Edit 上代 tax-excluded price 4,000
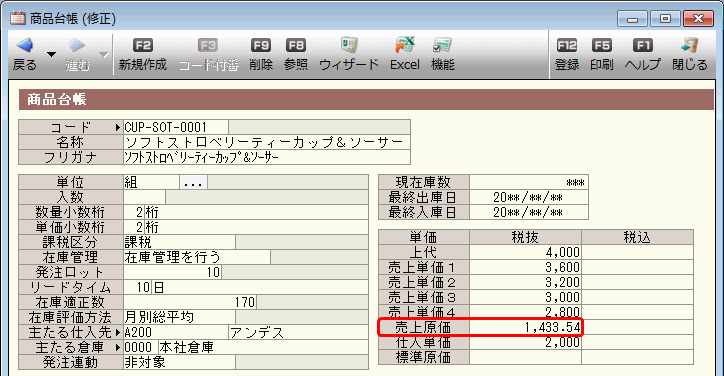Viewport: 724px width, 376px height. tap(525, 252)
